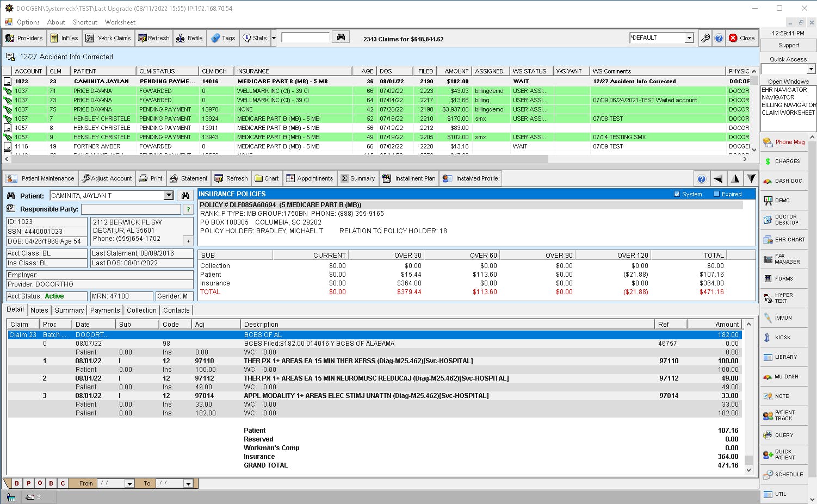Switch to the Payments tab

(105, 310)
